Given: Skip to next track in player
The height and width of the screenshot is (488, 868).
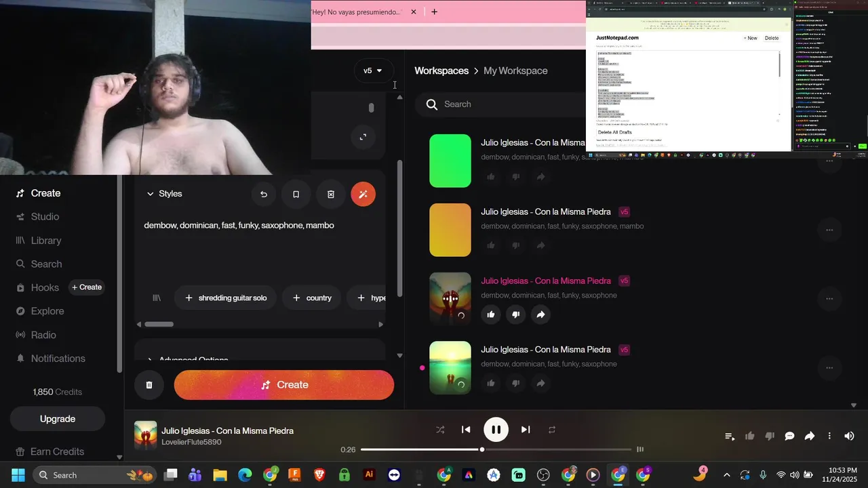Looking at the screenshot, I should pyautogui.click(x=526, y=430).
